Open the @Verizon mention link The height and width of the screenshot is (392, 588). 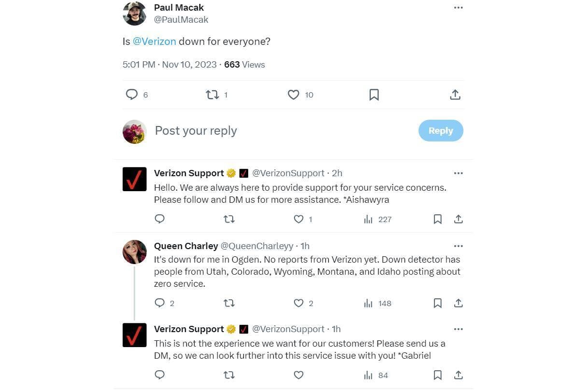tap(154, 42)
